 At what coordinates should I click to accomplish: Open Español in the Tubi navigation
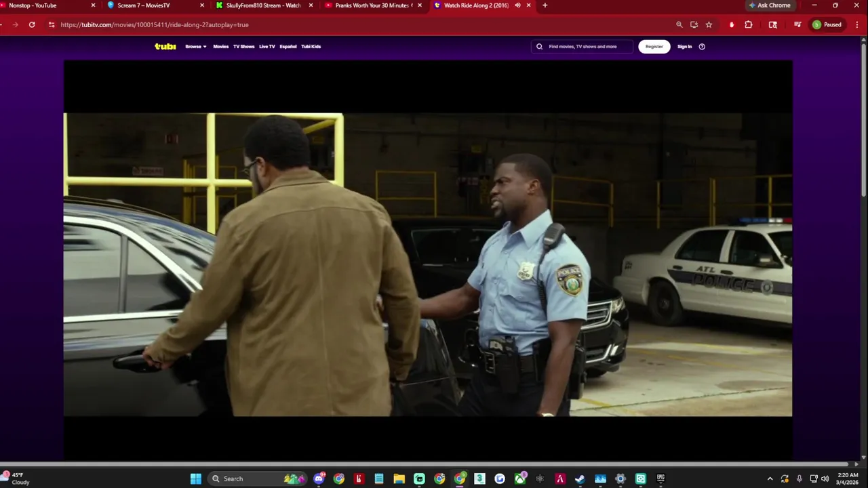click(x=288, y=47)
